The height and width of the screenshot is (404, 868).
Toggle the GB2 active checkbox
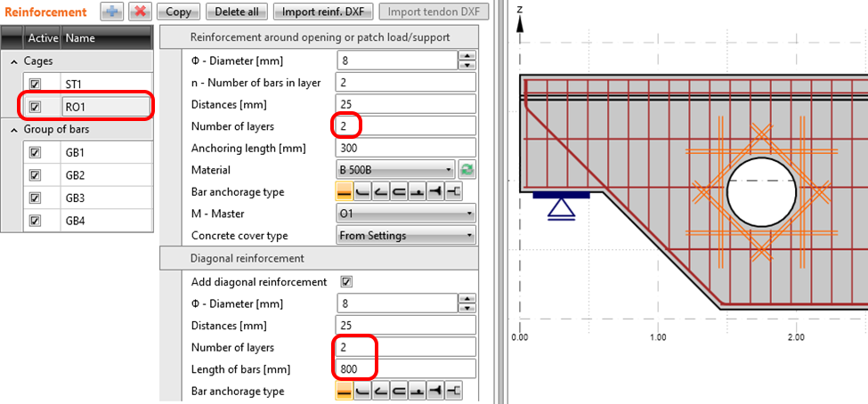(36, 175)
